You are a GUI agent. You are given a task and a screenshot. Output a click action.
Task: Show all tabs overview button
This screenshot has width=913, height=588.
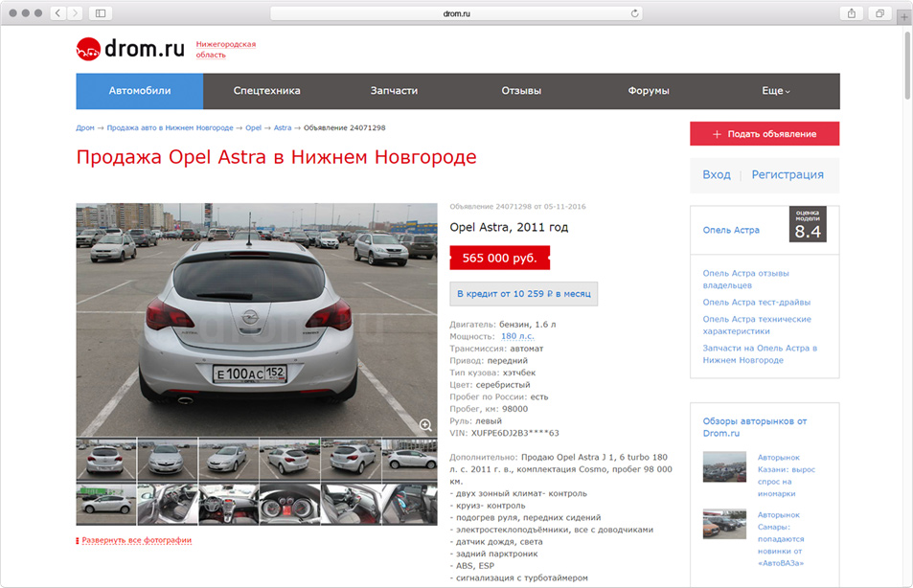tap(879, 12)
